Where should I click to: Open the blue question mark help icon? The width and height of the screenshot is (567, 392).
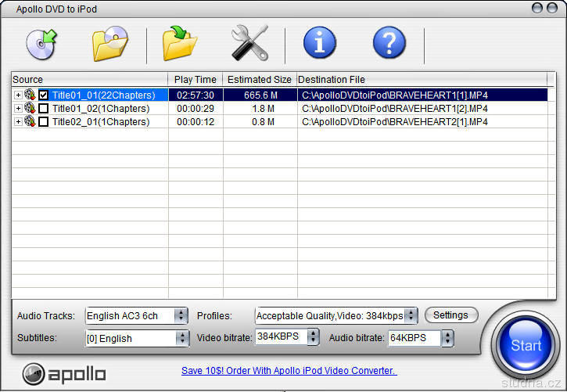(389, 42)
